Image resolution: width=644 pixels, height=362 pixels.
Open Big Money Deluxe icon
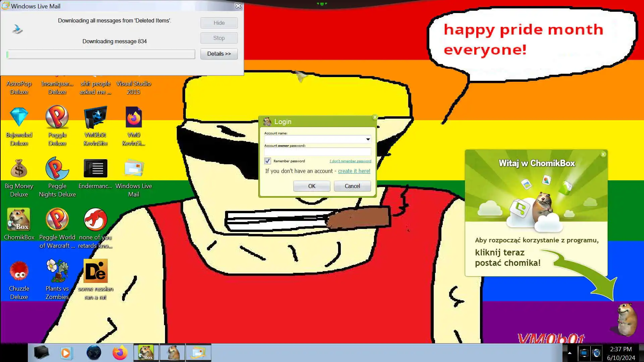point(19,169)
